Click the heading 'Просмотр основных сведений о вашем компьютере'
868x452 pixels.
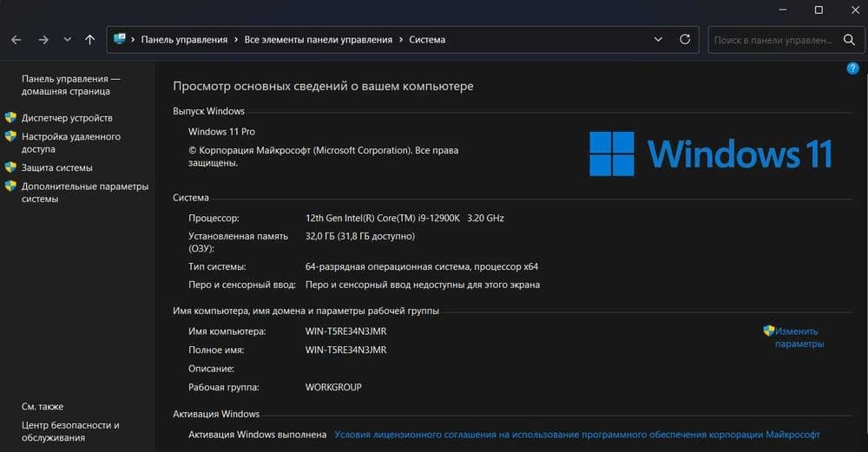323,86
